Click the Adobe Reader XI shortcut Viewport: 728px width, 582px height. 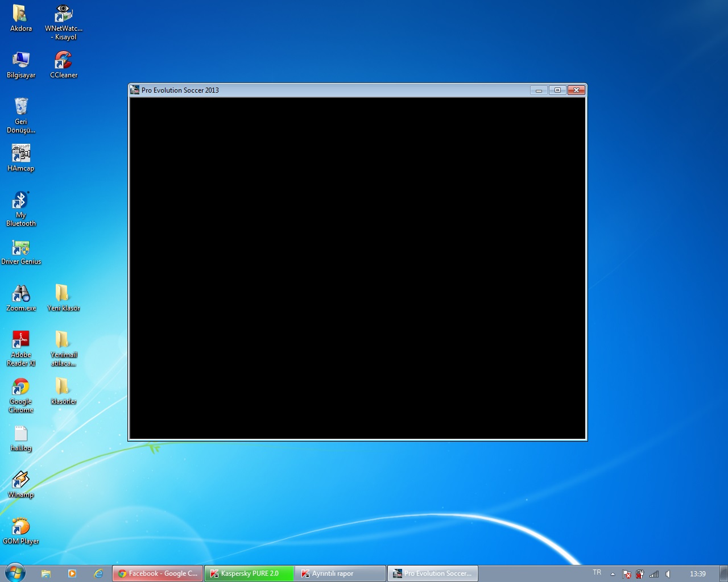(21, 348)
